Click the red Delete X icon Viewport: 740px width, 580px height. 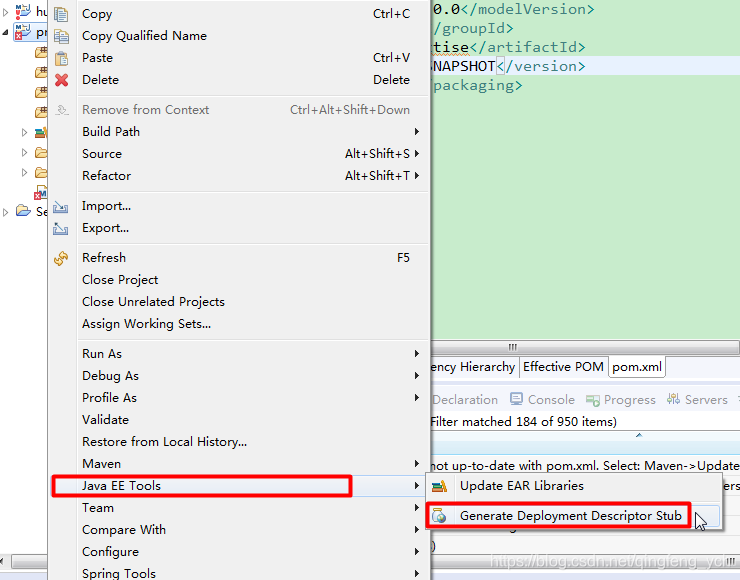(61, 80)
